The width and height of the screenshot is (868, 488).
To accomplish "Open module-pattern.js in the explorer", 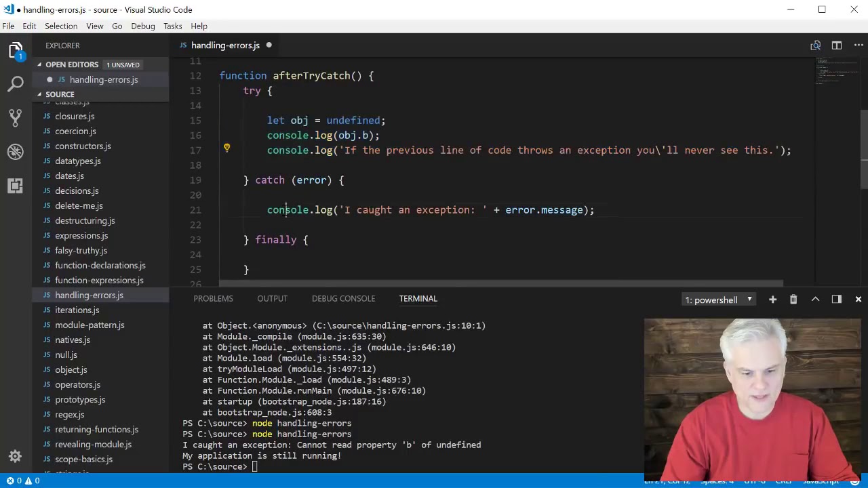I will (90, 325).
